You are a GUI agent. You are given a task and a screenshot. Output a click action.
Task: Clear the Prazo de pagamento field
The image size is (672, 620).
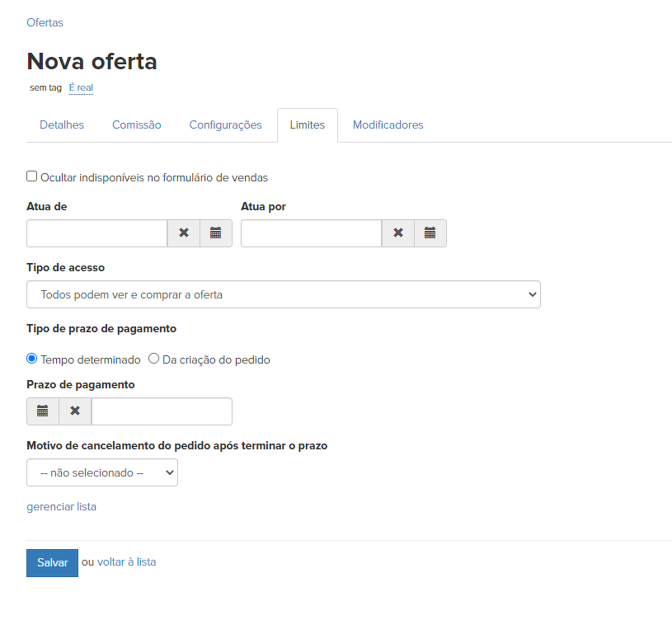pos(75,411)
